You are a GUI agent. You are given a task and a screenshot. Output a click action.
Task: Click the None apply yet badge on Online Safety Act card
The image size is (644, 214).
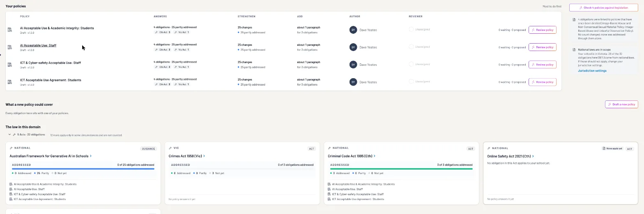[x=612, y=149]
